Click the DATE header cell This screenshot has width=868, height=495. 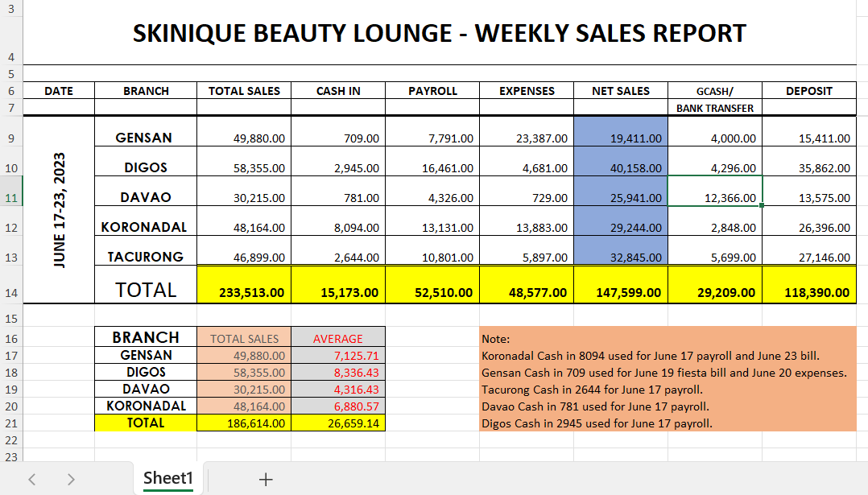point(59,91)
